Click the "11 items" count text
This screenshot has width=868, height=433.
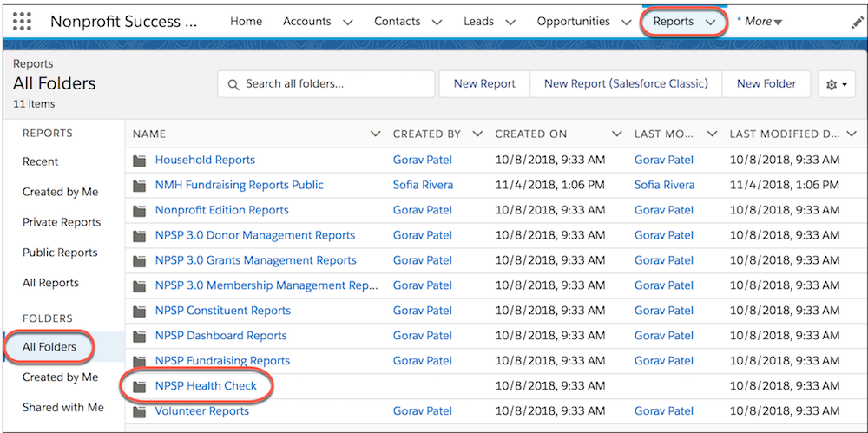[x=34, y=103]
